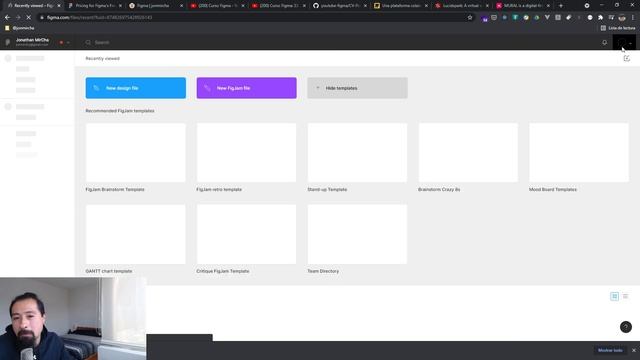Switch to first Curso Figma YouTube tab
Image resolution: width=640 pixels, height=360 pixels.
216,6
